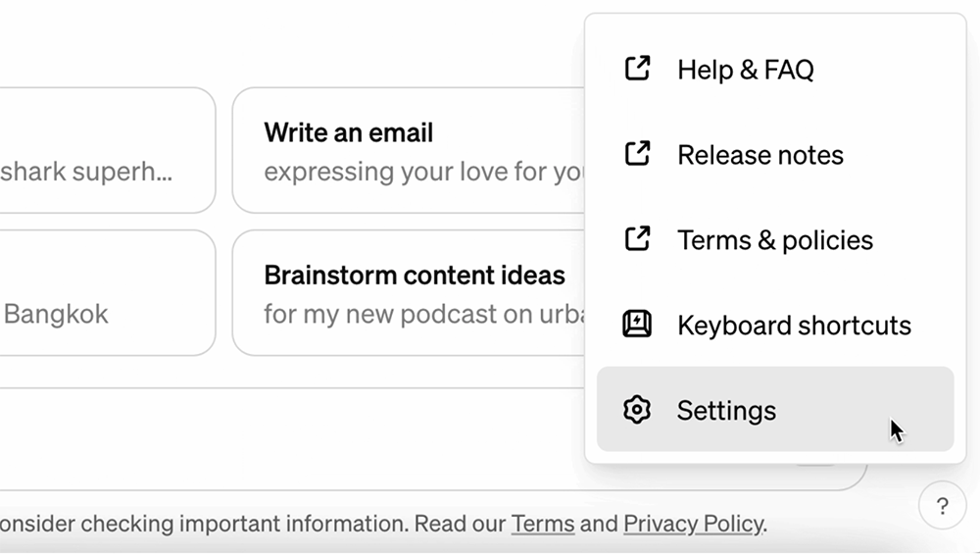Pick the Write an email suggestion card
This screenshot has height=556, width=980.
pyautogui.click(x=409, y=151)
